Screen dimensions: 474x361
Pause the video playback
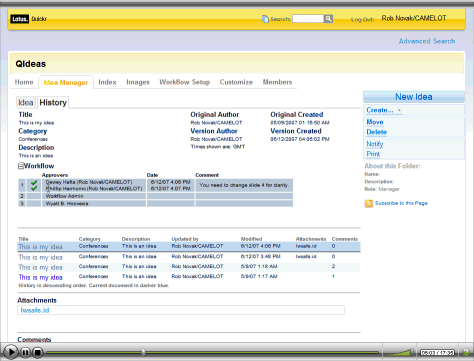(x=25, y=352)
